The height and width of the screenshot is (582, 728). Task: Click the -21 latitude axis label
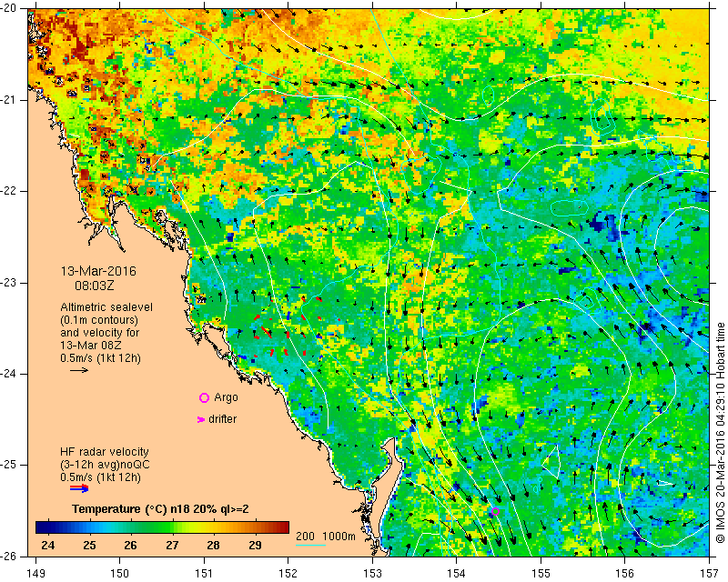pyautogui.click(x=10, y=100)
